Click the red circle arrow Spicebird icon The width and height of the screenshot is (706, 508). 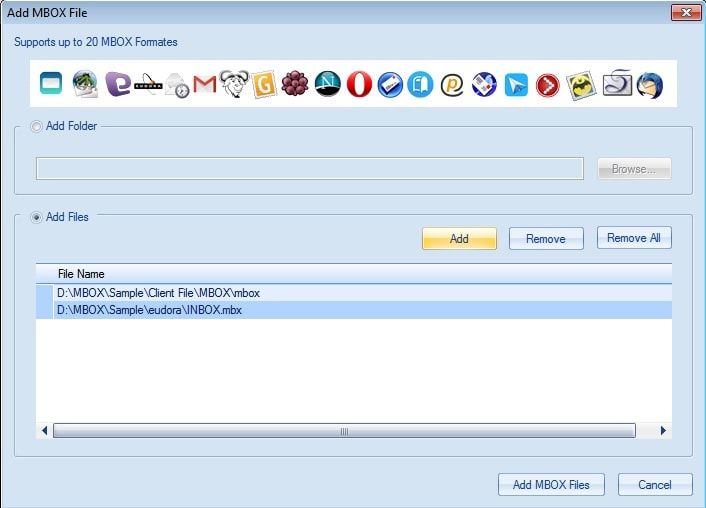[548, 85]
